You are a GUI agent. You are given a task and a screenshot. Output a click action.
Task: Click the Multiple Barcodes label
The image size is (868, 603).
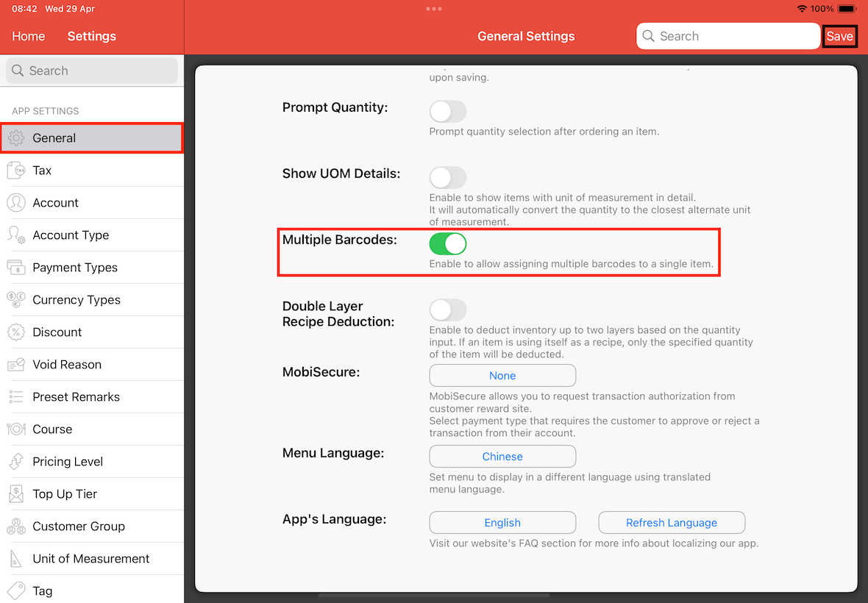pos(339,240)
